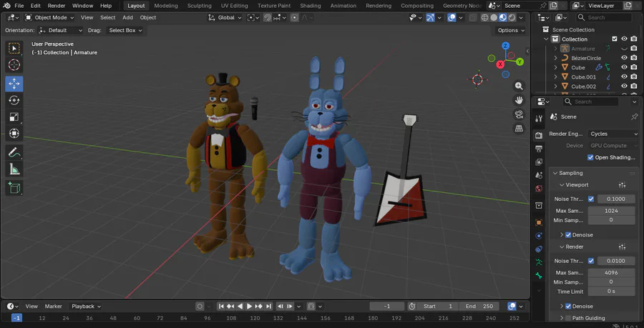The image size is (644, 328).
Task: Open the Object Mode dropdown
Action: [x=49, y=18]
